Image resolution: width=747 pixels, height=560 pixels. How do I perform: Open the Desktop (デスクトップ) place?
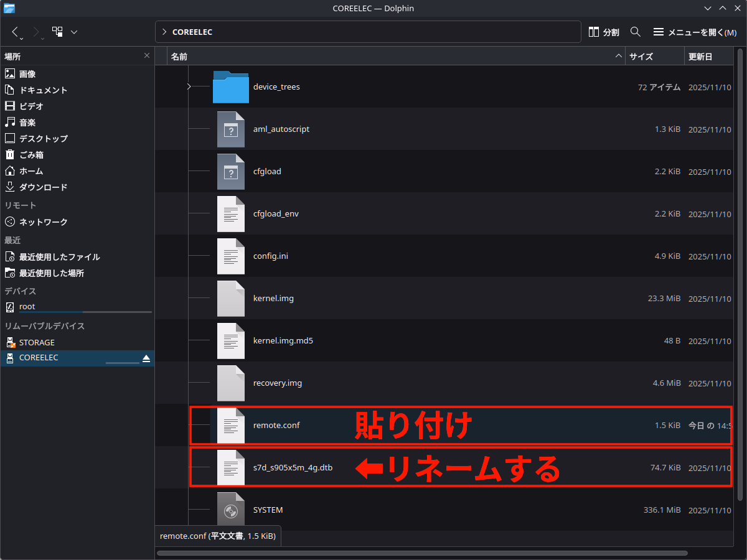click(x=77, y=138)
